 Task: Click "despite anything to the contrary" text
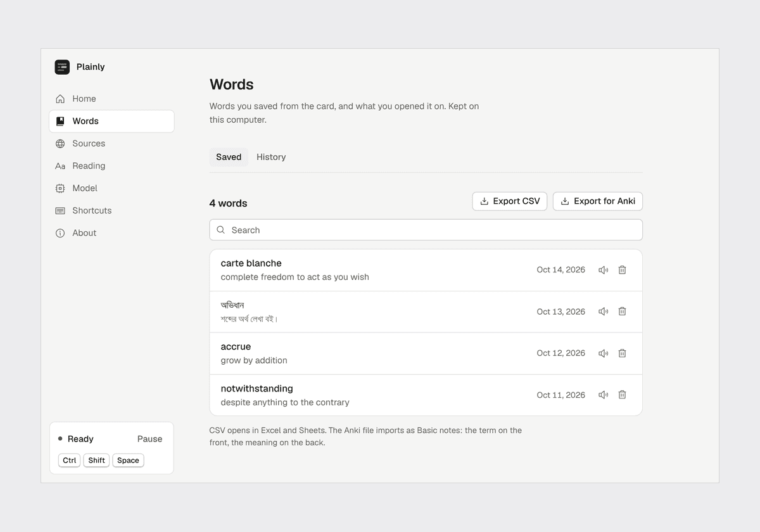285,403
